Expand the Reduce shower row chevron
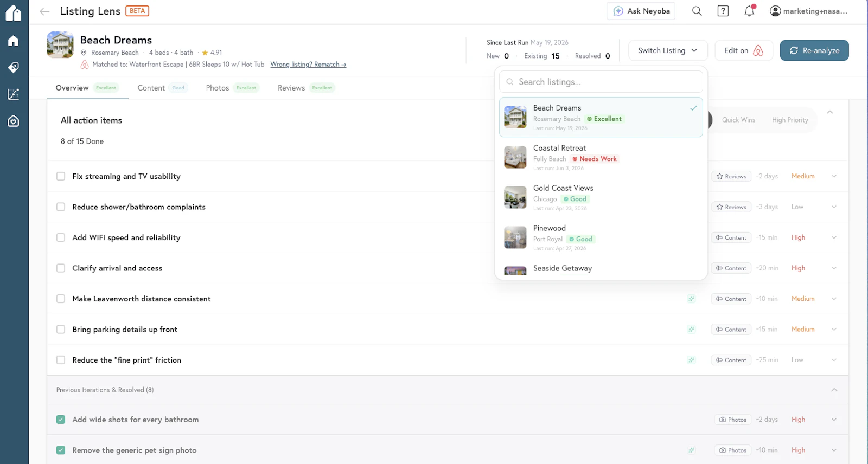868x464 pixels. click(x=834, y=207)
